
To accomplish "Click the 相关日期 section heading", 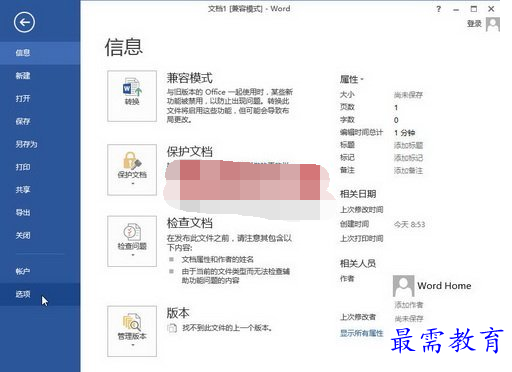I will point(358,194).
